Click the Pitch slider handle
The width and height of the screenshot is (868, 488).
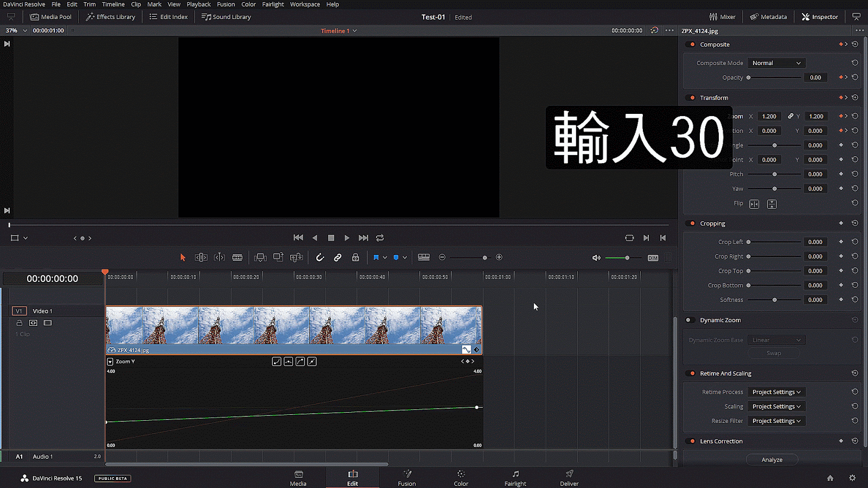click(775, 174)
